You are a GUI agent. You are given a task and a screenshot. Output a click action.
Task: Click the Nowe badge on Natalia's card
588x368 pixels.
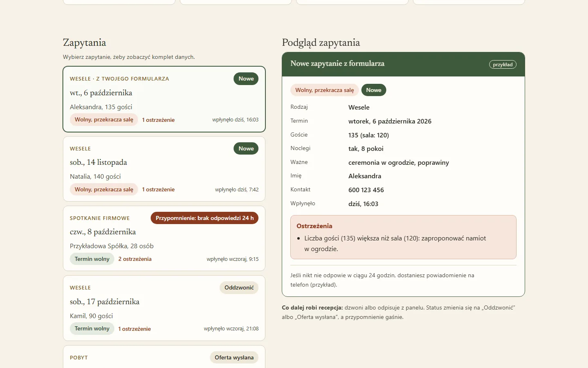(246, 148)
